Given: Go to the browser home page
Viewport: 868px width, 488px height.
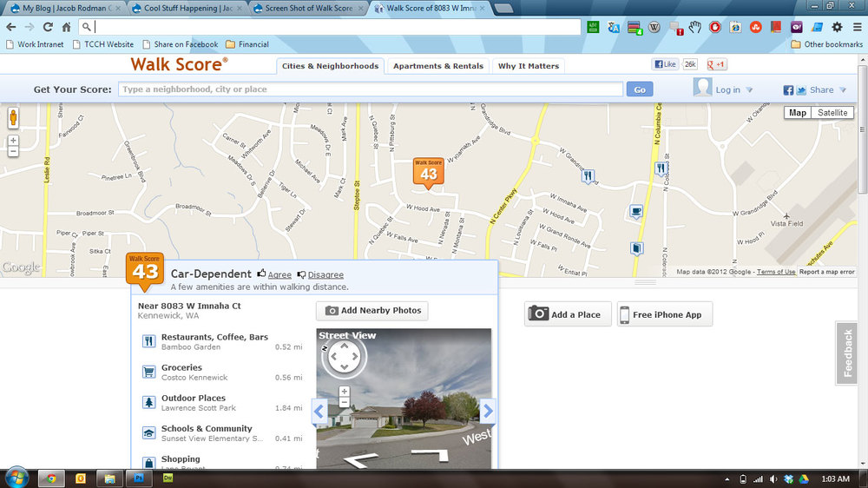Looking at the screenshot, I should [x=67, y=27].
